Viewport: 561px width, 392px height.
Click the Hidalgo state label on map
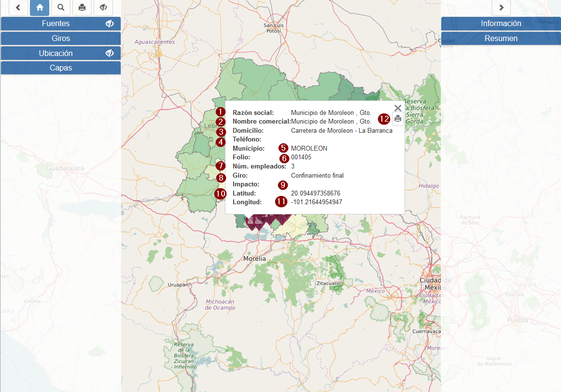(x=429, y=186)
